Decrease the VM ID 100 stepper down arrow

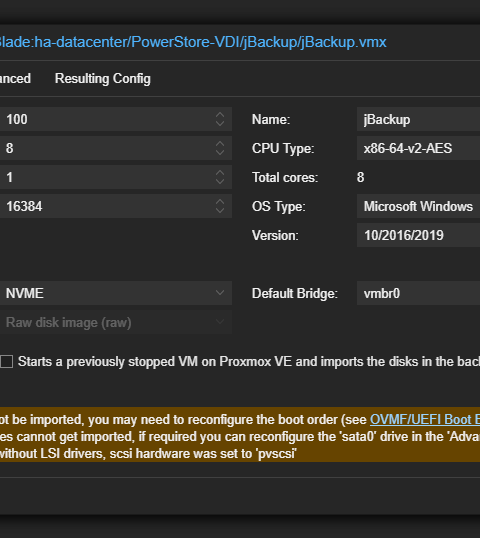coord(220,123)
